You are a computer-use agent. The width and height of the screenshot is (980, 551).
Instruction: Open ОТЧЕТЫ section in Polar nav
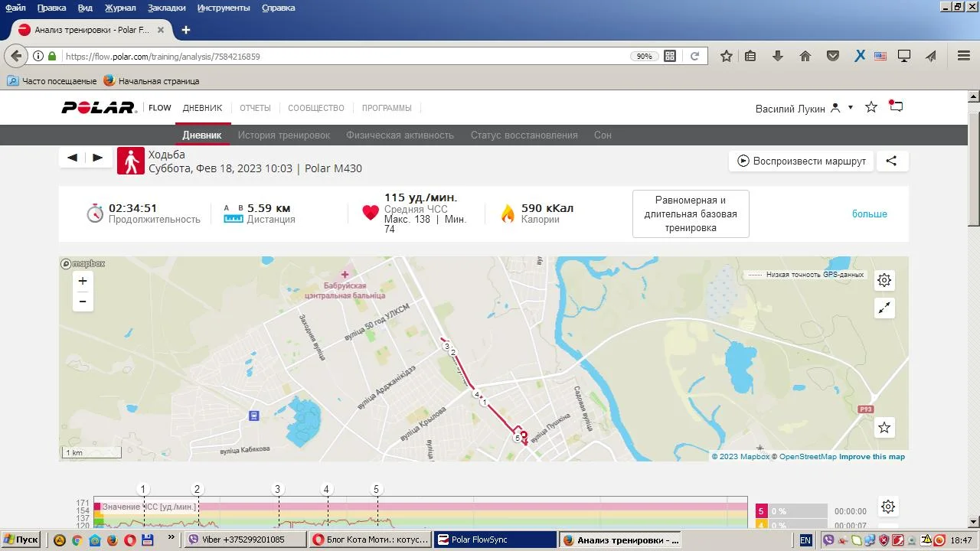[x=255, y=108]
